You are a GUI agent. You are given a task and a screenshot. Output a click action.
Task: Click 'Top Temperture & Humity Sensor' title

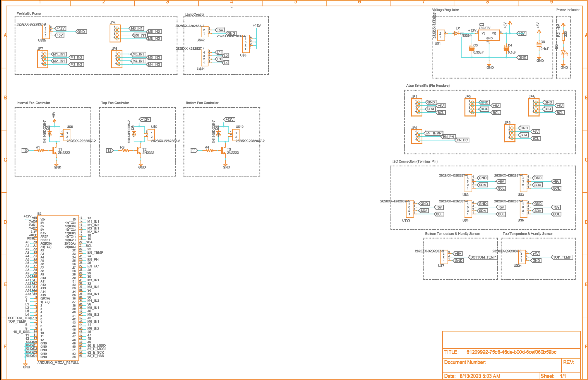click(x=528, y=234)
